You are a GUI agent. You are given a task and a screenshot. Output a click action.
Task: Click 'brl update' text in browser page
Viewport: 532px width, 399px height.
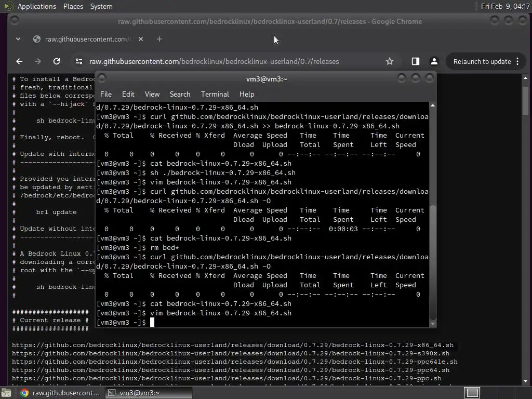coord(56,212)
